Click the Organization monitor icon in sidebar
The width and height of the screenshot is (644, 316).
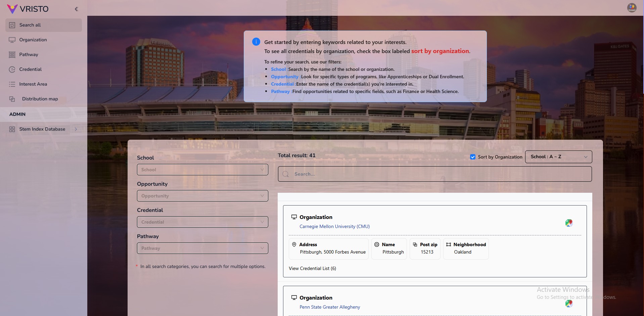tap(12, 40)
